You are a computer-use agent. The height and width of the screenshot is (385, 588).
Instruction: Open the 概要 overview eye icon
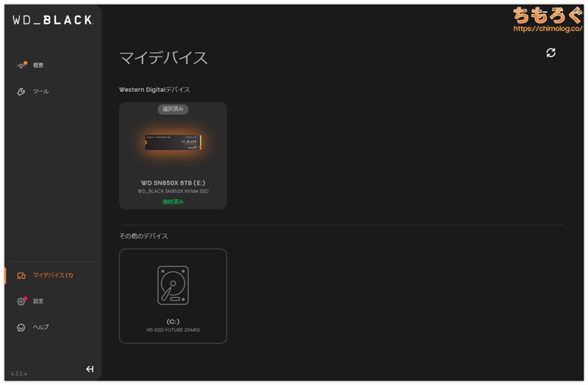22,65
